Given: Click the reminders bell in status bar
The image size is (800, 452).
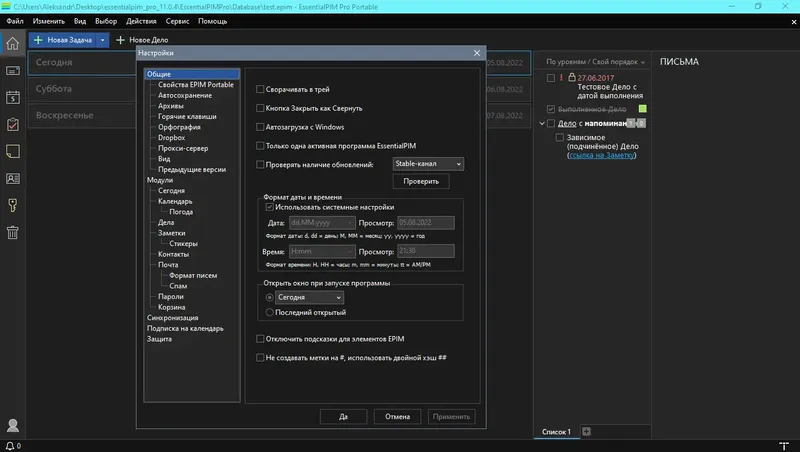Looking at the screenshot, I should 10,446.
